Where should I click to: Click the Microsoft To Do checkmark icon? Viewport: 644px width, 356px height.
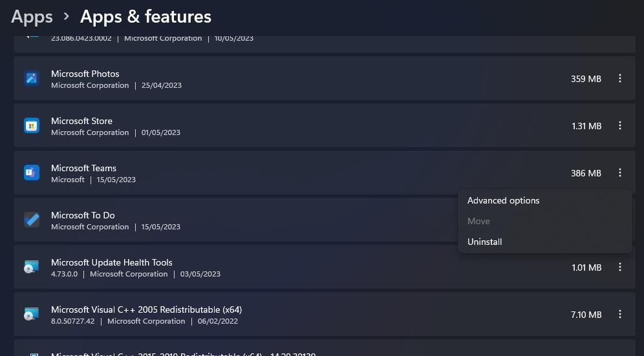[32, 220]
